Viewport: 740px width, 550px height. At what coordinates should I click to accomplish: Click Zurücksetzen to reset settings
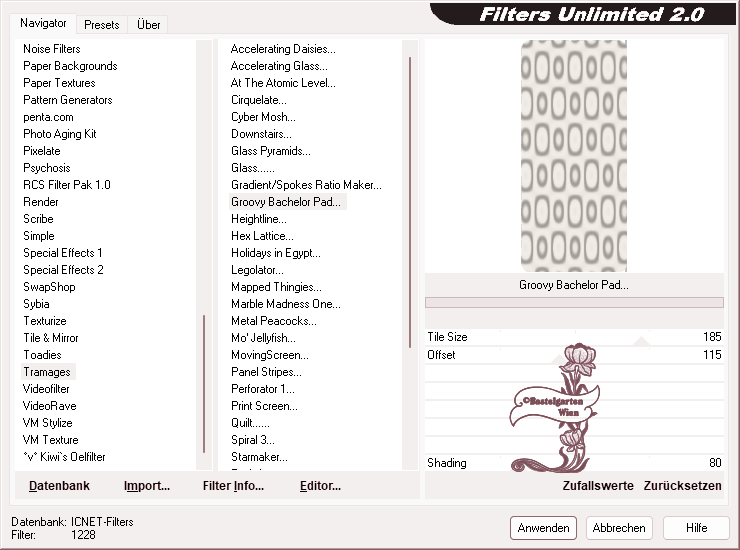coord(682,486)
